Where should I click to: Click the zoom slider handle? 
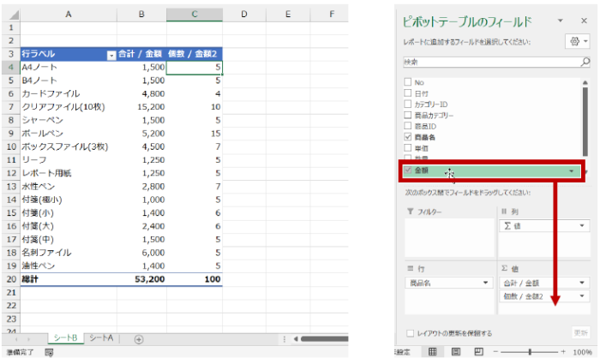pos(530,352)
